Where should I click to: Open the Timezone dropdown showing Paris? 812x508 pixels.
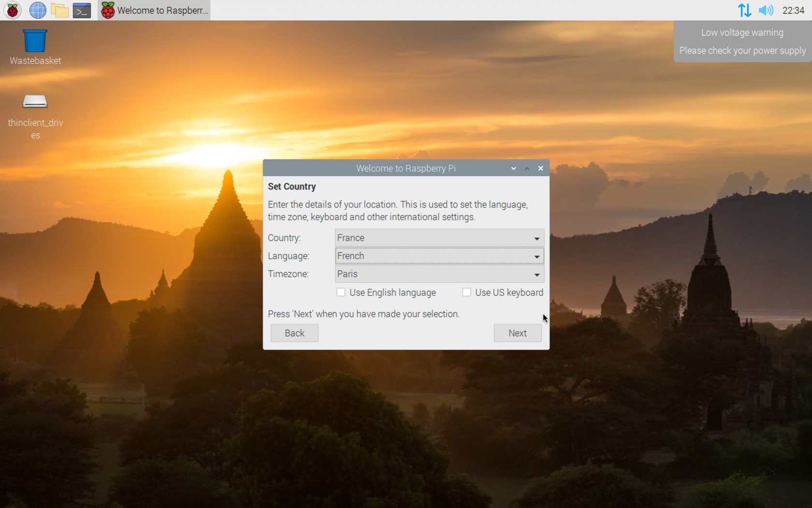[x=439, y=274]
